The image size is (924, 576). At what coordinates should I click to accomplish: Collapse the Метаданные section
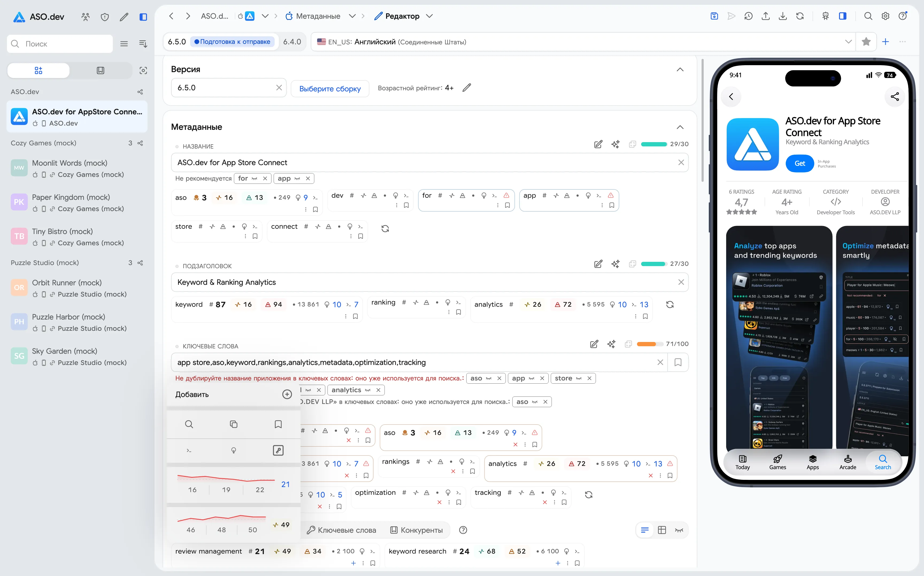click(x=680, y=127)
